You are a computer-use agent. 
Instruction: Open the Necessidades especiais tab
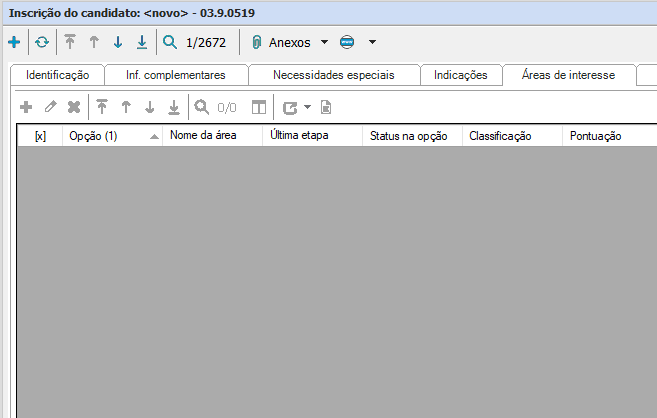coord(333,75)
